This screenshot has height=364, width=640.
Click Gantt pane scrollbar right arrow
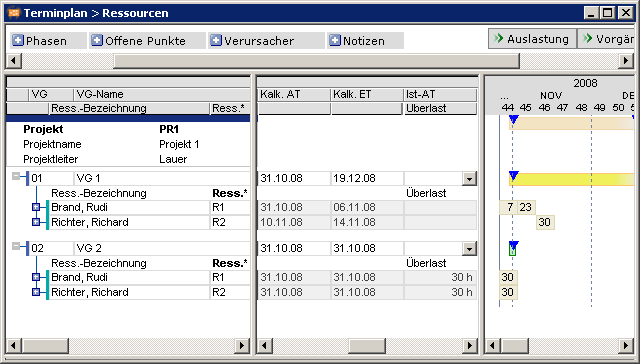coord(626,346)
